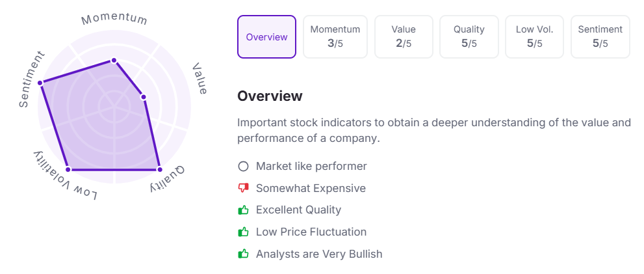Open the Momentum 3/5 tab
This screenshot has height=274, width=644.
click(335, 37)
